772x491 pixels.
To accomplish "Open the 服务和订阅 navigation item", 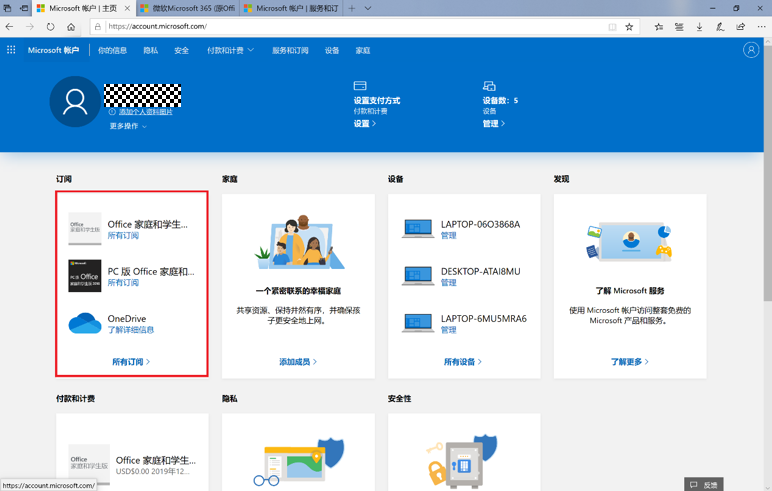I will (x=290, y=50).
